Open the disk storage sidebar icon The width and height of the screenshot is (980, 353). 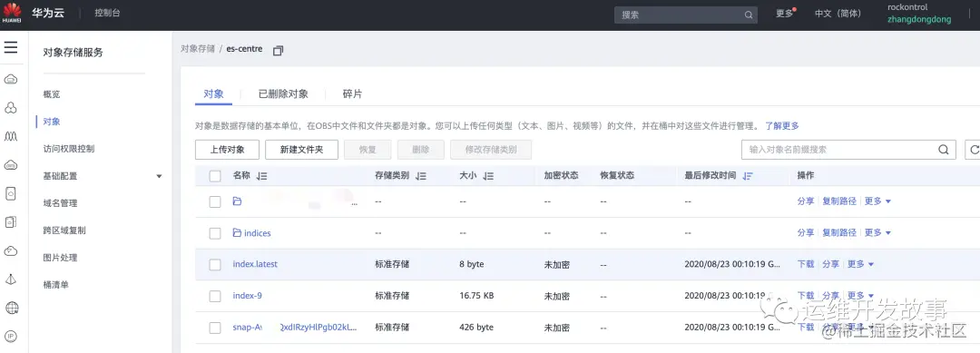11,193
